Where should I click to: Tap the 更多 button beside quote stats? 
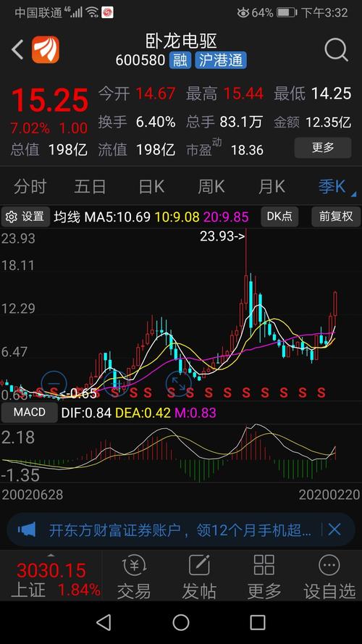click(x=323, y=148)
